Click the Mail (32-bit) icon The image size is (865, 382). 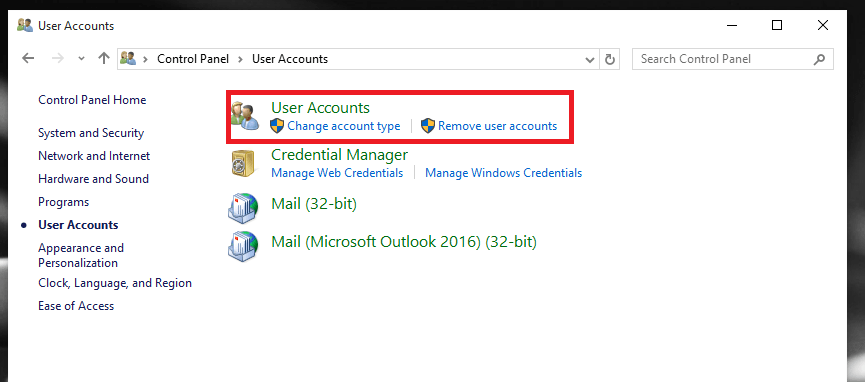tap(243, 207)
